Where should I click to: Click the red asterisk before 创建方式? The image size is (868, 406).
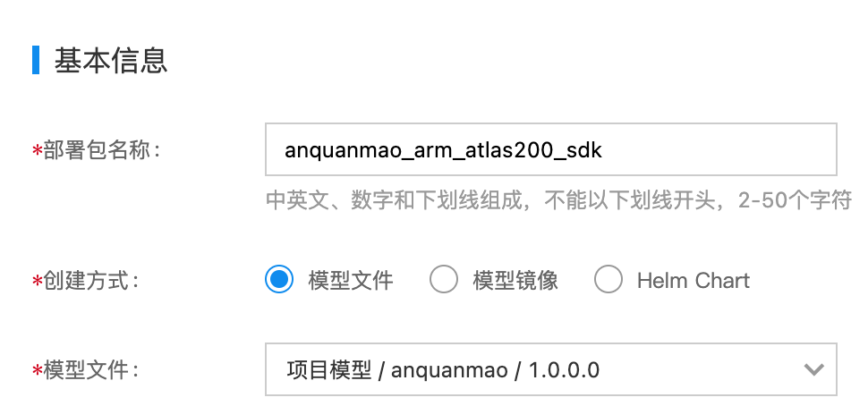coord(37,282)
